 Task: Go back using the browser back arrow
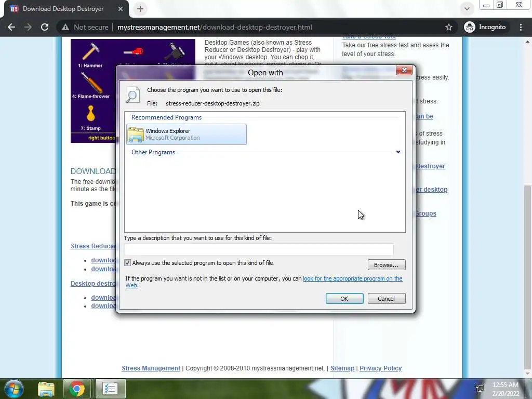point(11,27)
